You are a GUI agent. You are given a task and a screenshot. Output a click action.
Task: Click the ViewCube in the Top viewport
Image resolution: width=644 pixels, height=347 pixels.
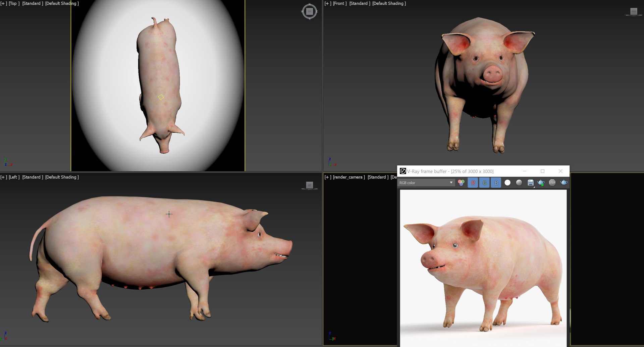[309, 12]
